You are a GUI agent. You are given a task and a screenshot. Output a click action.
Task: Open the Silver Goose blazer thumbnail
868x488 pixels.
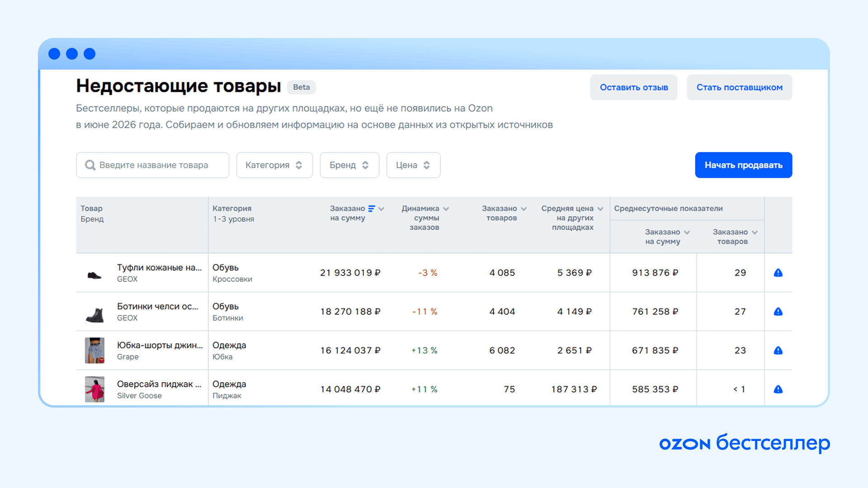pos(94,389)
